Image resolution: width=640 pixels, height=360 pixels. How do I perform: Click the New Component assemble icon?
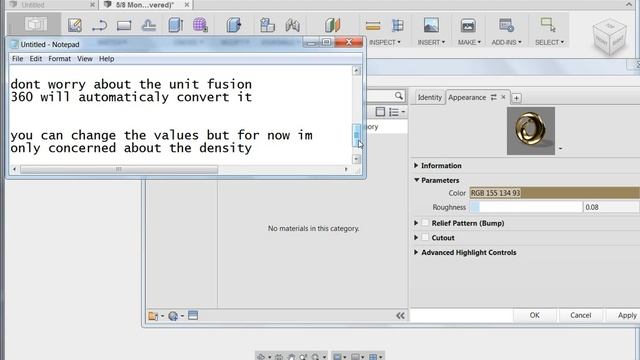[x=267, y=25]
